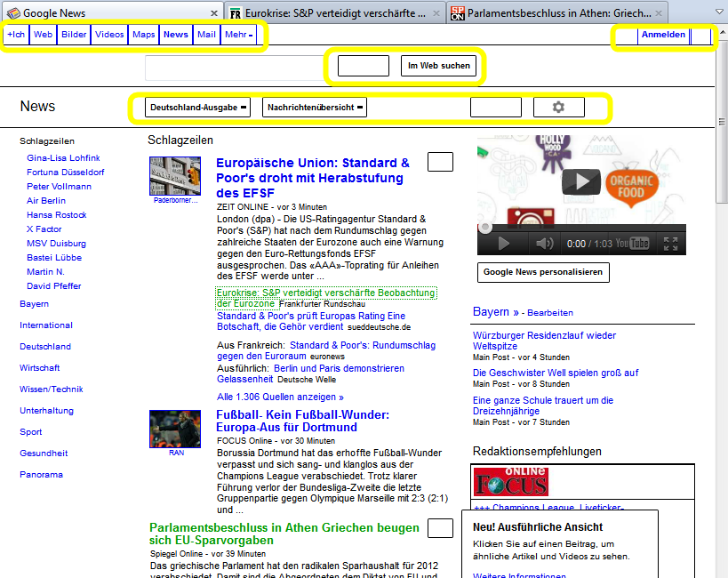Viewport: 728px width, 578px height.
Task: Select Bastei Lübbe topic
Action: pos(54,257)
